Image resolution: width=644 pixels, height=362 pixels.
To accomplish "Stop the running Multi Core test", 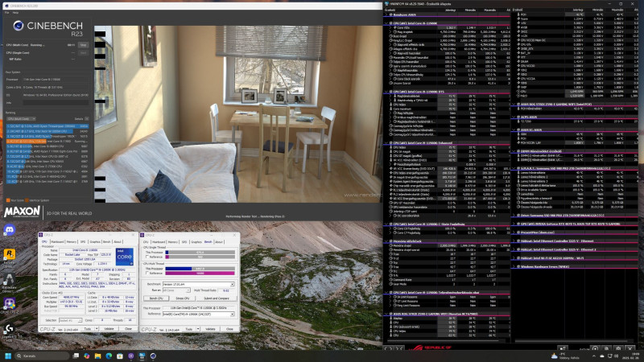I will [84, 45].
